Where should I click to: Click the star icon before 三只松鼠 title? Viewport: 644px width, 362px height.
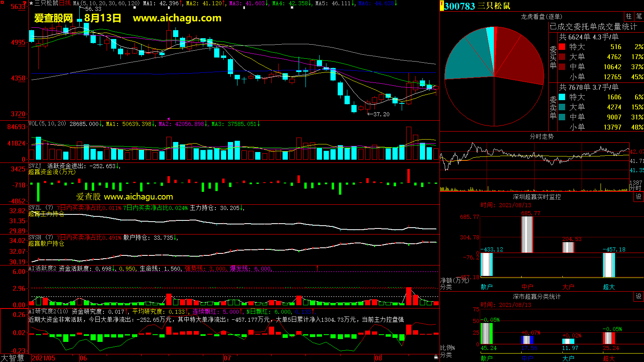coord(31,3)
